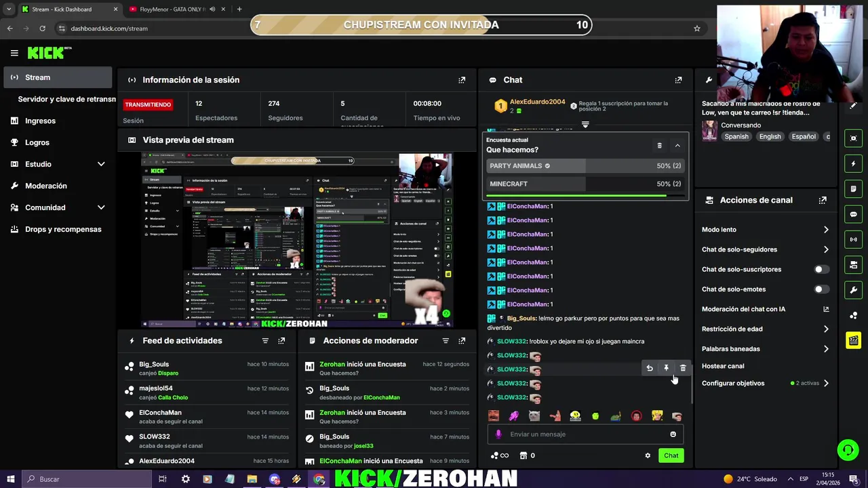868x488 pixels.
Task: Click the green poll timer progress bar
Action: (585, 196)
